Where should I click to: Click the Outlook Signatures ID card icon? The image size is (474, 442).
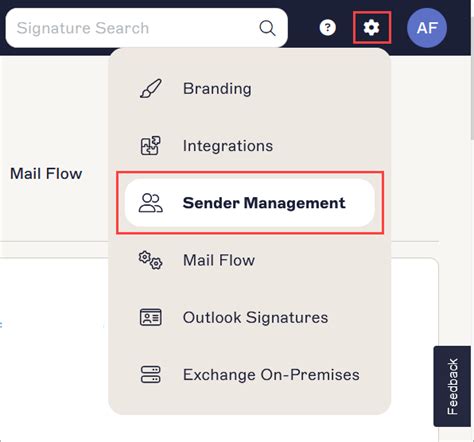click(151, 317)
